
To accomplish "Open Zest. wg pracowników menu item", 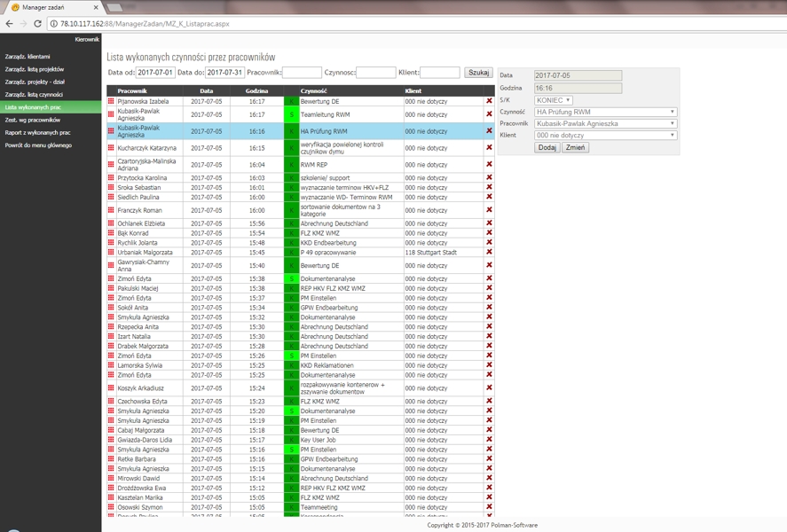I will [33, 120].
